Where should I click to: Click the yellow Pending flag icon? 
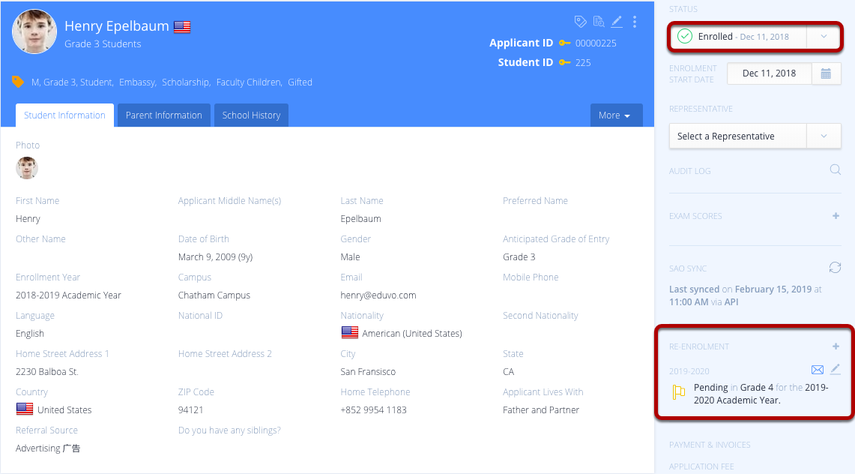pos(678,392)
